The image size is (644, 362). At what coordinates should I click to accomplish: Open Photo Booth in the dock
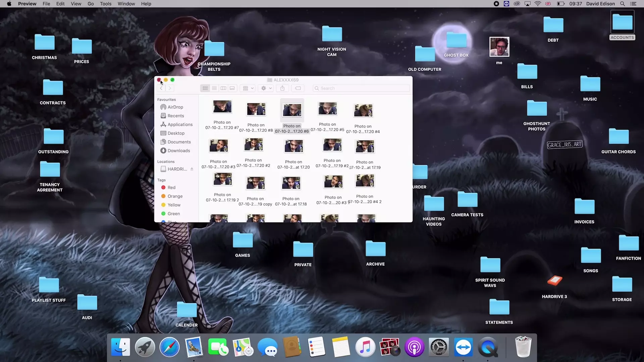pos(390,347)
